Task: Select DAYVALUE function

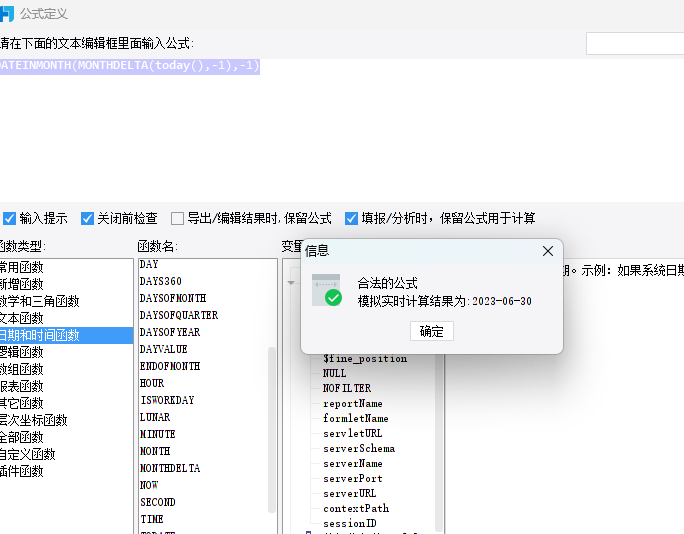Action: tap(164, 349)
